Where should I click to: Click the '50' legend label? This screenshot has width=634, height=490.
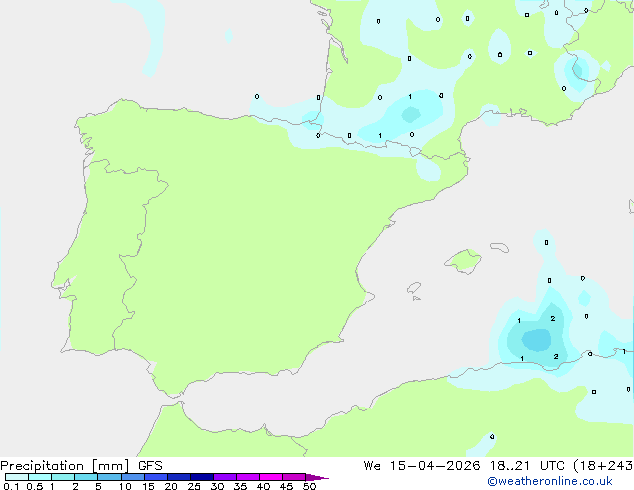pyautogui.click(x=309, y=486)
